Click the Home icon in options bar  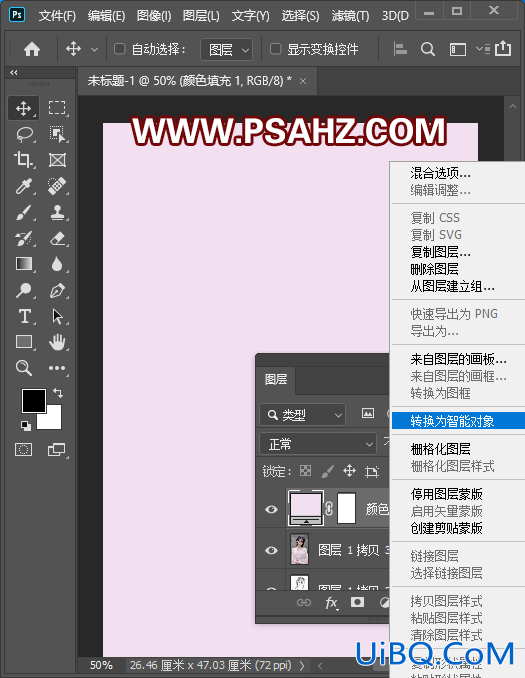pos(32,49)
